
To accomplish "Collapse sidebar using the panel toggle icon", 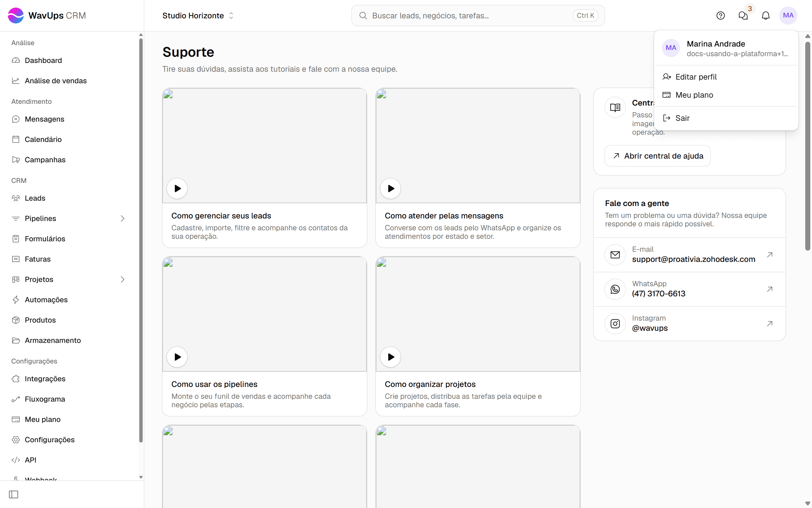I will 14,494.
